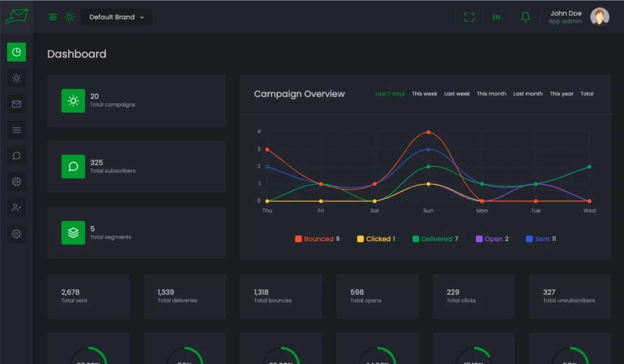Expand the Default Brand dropdown
Screen dimensions: 624x364
click(116, 17)
